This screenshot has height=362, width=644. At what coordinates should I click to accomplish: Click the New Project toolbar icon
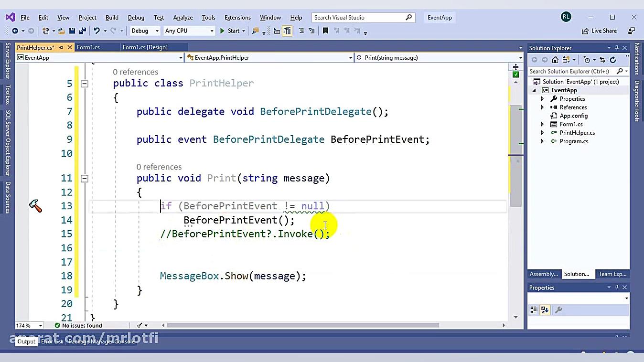46,31
